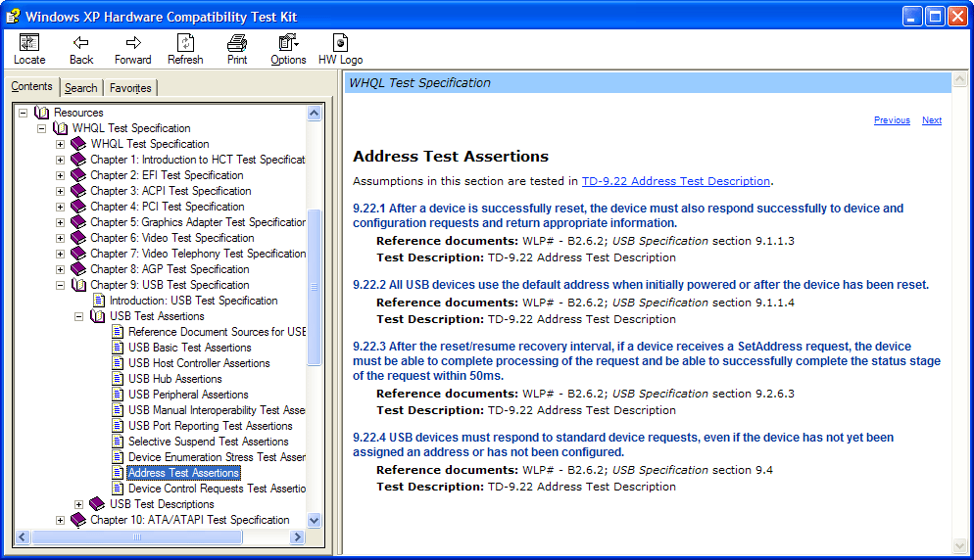Select USB Hub Assertions in the tree
The height and width of the screenshot is (560, 974).
click(x=174, y=379)
